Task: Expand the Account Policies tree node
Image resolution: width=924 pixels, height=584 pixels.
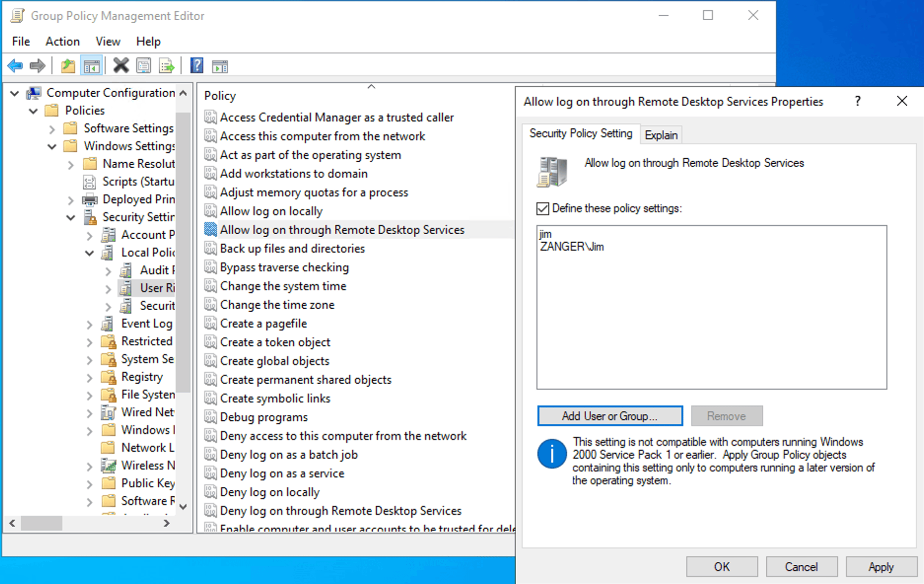Action: (90, 235)
